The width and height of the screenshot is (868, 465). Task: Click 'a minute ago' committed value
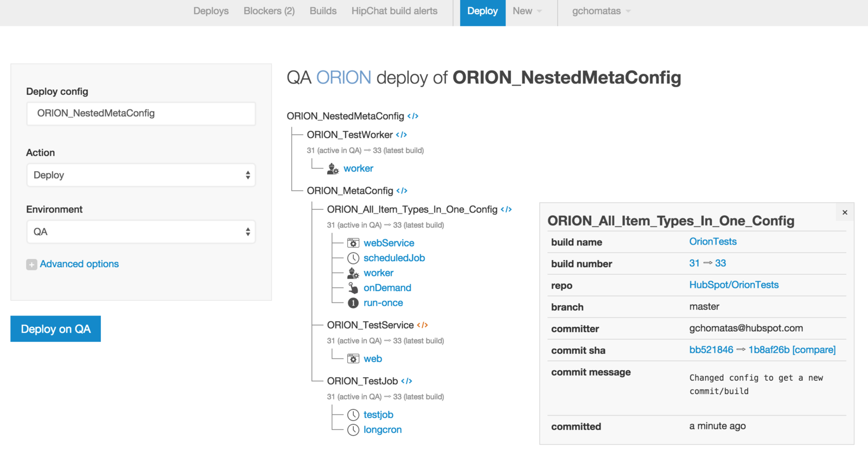pyautogui.click(x=717, y=426)
